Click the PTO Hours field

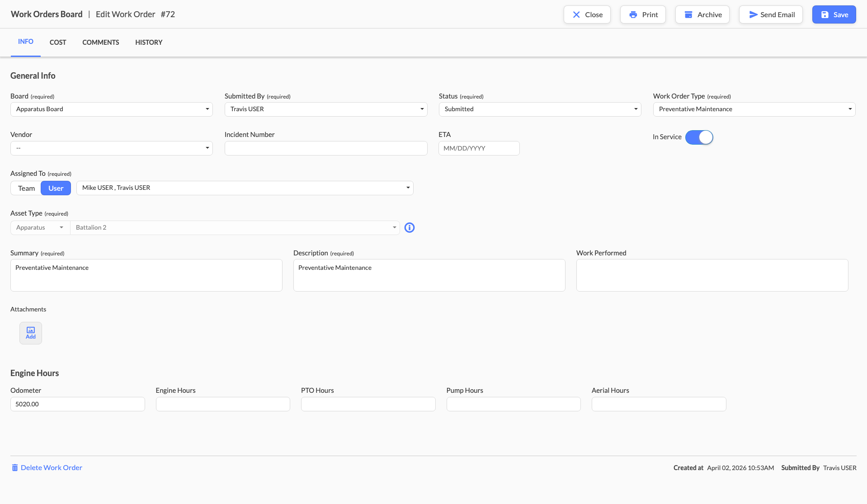click(x=368, y=404)
